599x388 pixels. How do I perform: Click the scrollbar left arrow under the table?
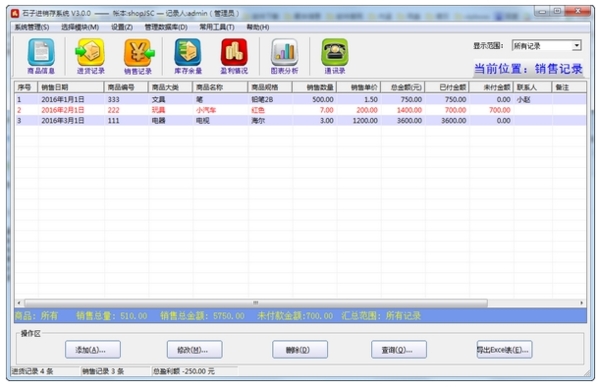[x=19, y=303]
